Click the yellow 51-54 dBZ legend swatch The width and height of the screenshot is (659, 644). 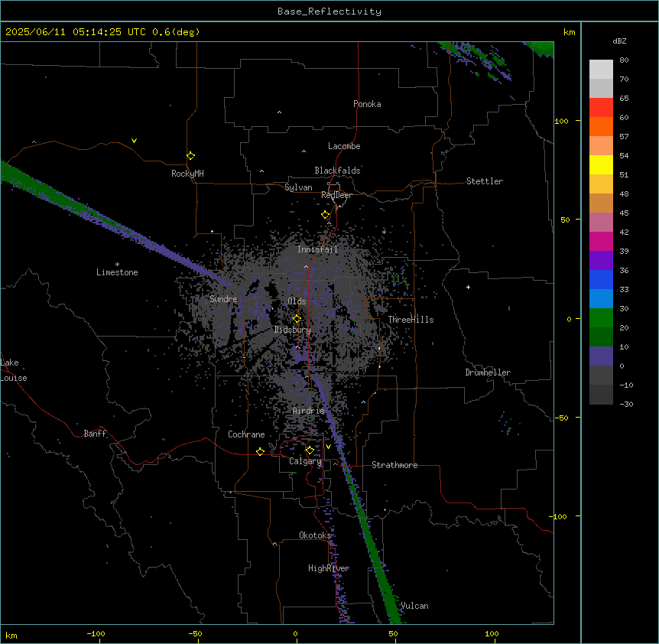[x=601, y=164]
